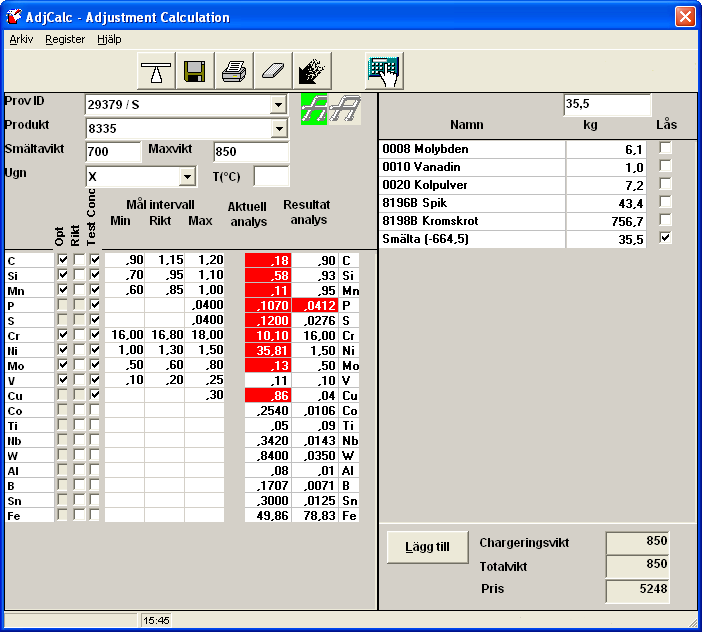Click the C Min cell ,90

[124, 260]
